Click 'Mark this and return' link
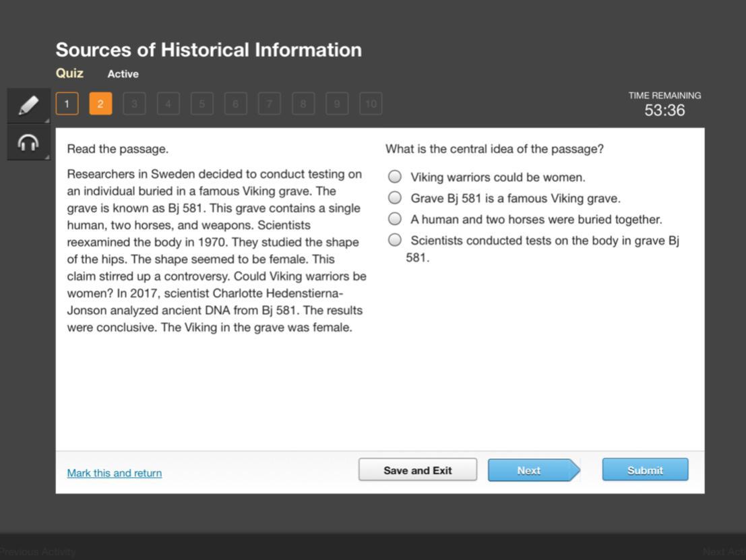 click(x=115, y=473)
